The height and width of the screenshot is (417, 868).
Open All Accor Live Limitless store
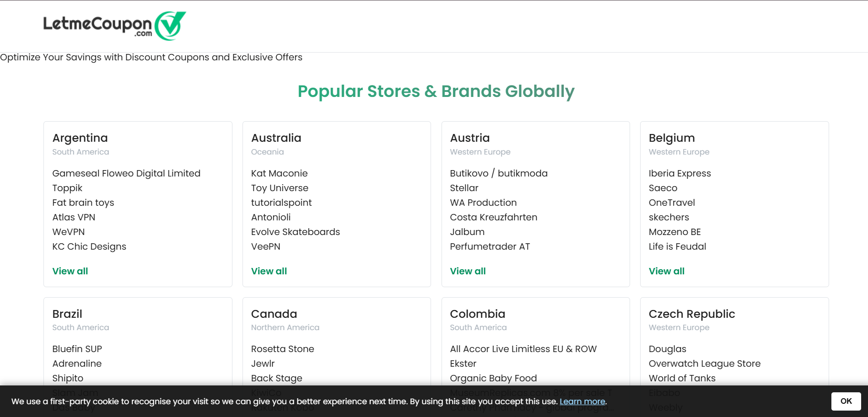click(x=523, y=349)
